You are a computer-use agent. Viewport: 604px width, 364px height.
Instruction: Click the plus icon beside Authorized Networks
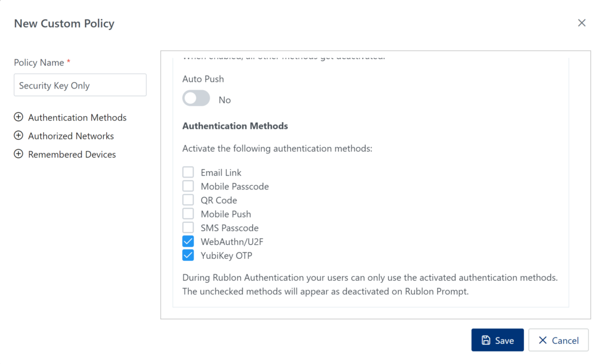[x=18, y=136]
